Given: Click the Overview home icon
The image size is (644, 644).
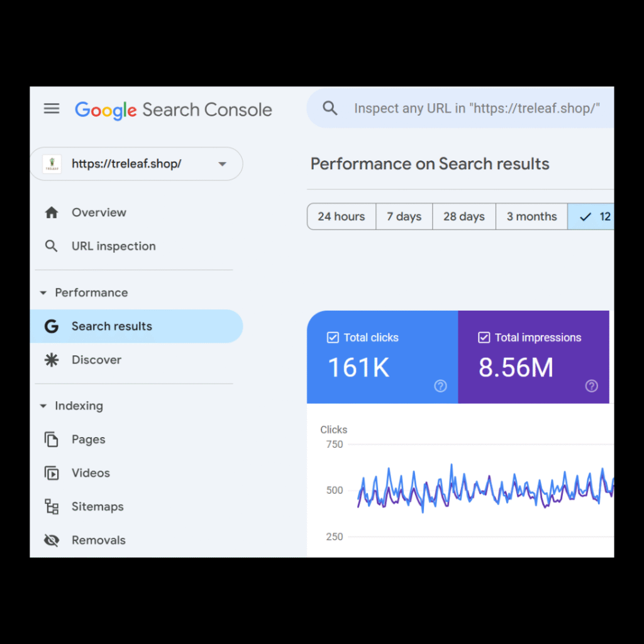Looking at the screenshot, I should coord(52,213).
